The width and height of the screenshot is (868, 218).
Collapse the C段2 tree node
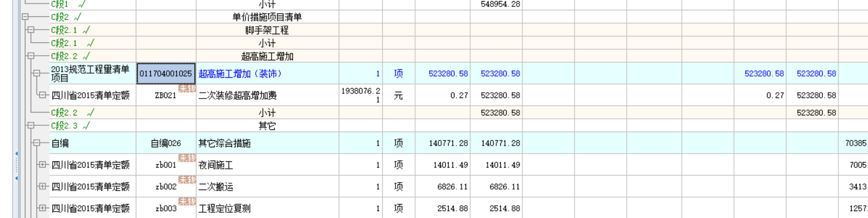(x=24, y=17)
